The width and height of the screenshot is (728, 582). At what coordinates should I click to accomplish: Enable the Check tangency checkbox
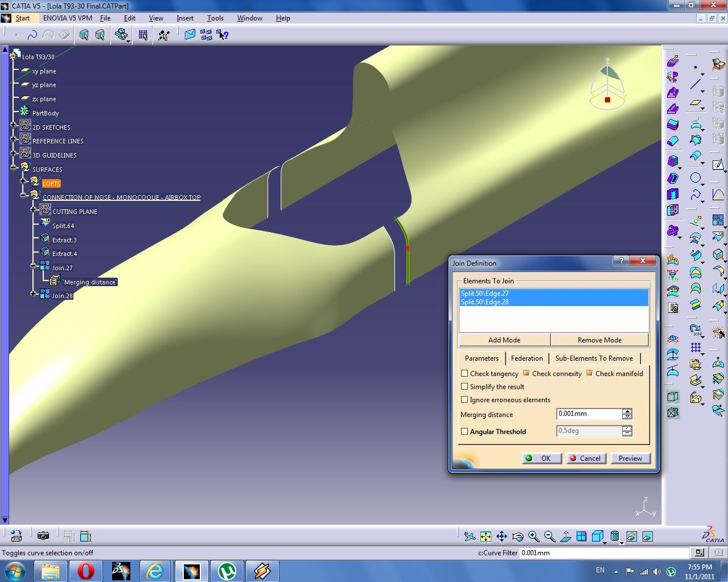465,374
